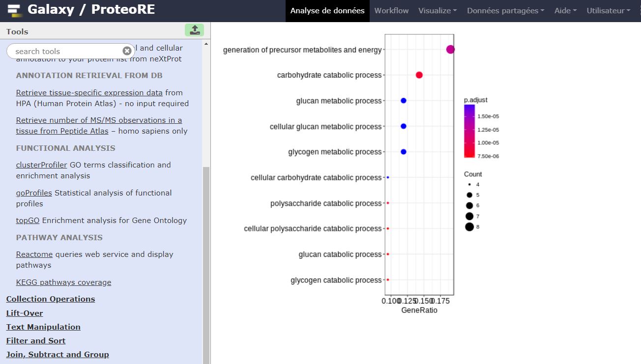The height and width of the screenshot is (364, 641).
Task: Expand the Text Manipulation section
Action: (x=43, y=327)
